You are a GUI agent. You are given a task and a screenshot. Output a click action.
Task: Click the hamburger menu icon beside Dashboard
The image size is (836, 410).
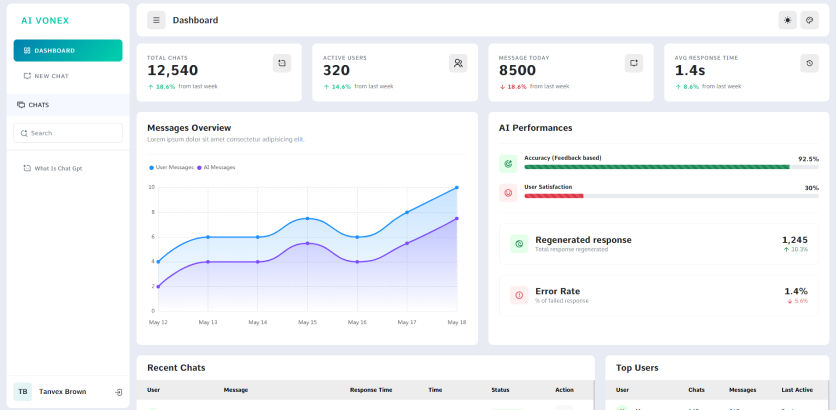(x=156, y=20)
